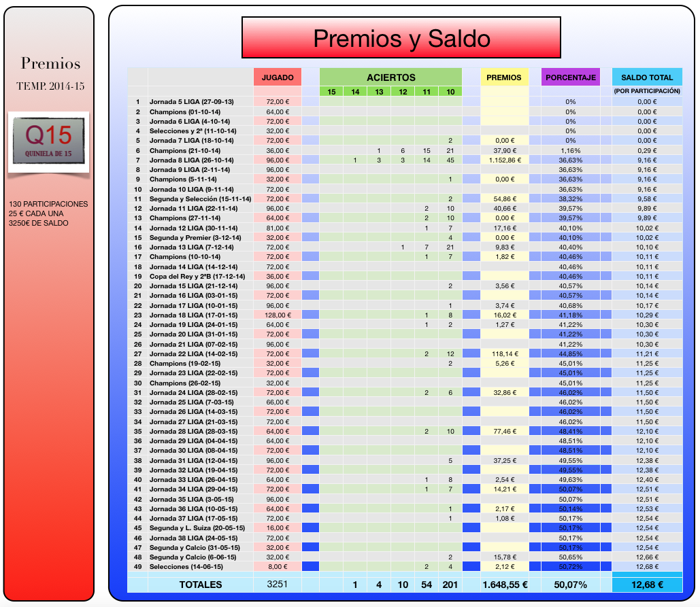Select row Jornada 35 LIGA (3-05-15)
This screenshot has height=607, width=700.
(x=405, y=500)
